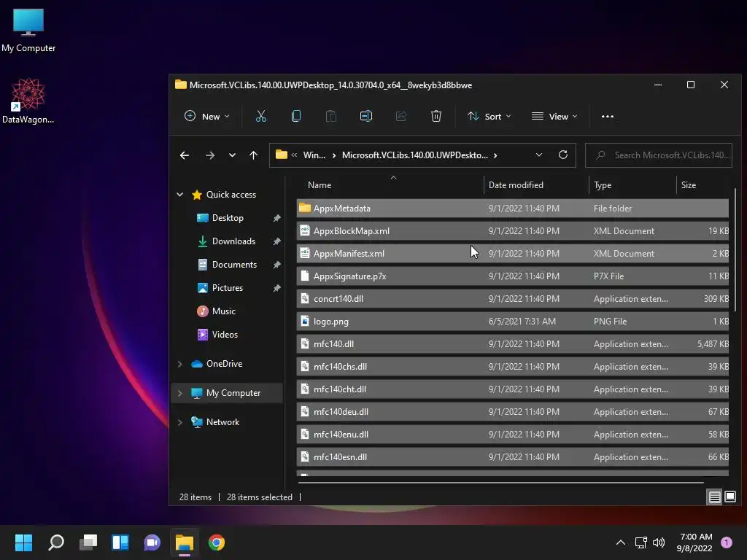Viewport: 747px width, 560px height.
Task: Show hidden tray icons chevron
Action: (621, 542)
